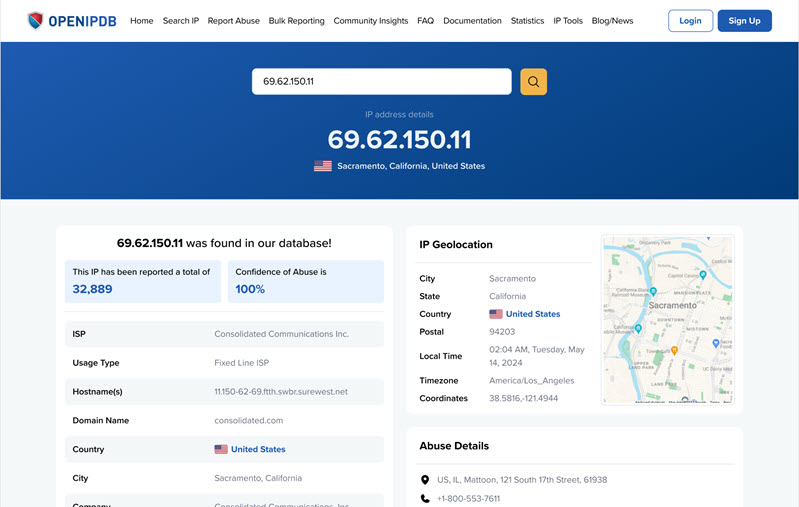Select the total reports value 32,889
The image size is (799, 507).
92,289
